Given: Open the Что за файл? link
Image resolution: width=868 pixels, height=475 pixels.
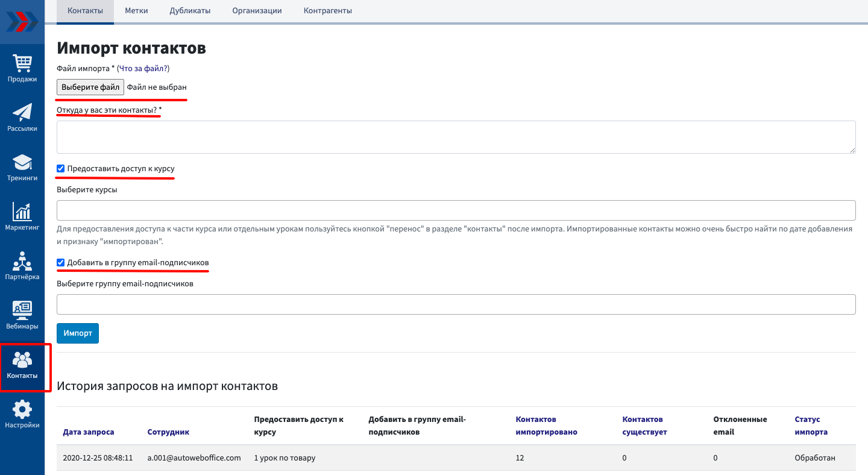Looking at the screenshot, I should 143,69.
